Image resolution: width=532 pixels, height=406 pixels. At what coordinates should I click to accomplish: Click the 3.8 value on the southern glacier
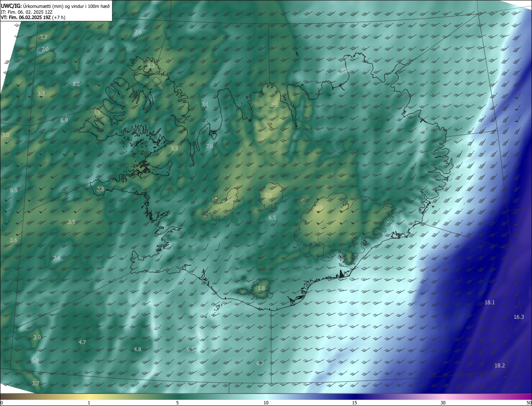point(261,289)
